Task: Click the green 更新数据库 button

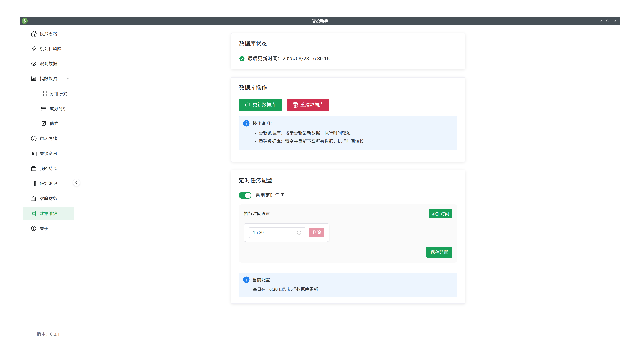Action: coord(260,105)
